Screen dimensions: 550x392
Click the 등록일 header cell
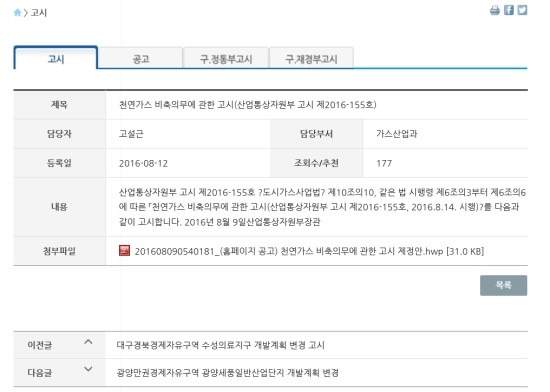(x=59, y=163)
